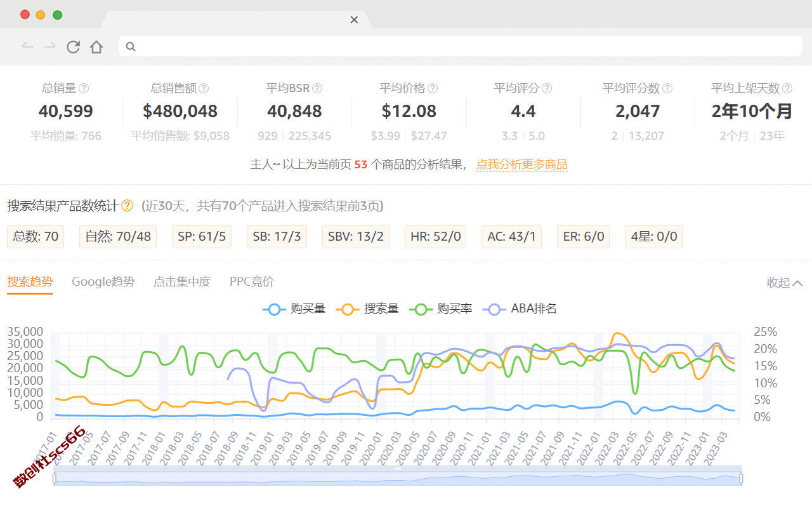Screen dimensions: 812x508
Task: Click the search magnifier icon in the address bar
Action: tap(131, 46)
